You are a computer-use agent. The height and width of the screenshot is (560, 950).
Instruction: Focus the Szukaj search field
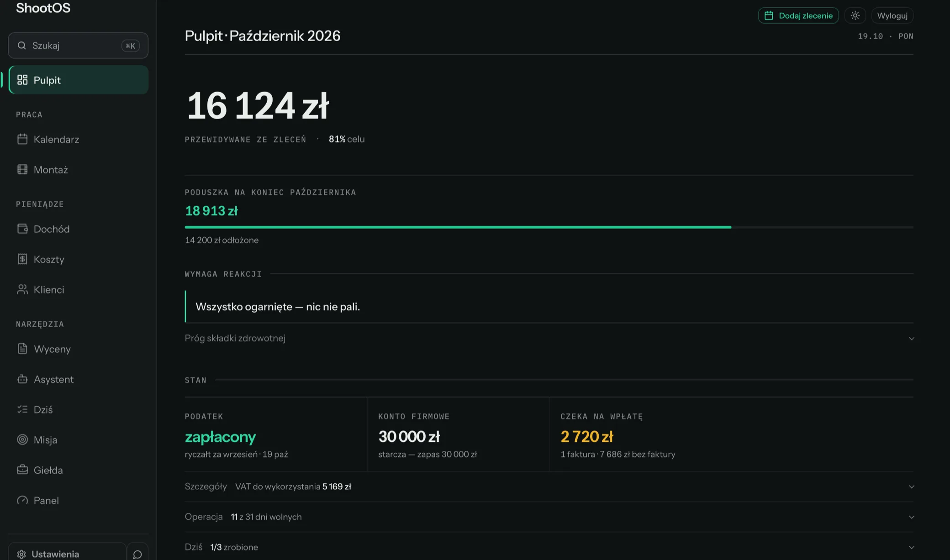(x=78, y=46)
